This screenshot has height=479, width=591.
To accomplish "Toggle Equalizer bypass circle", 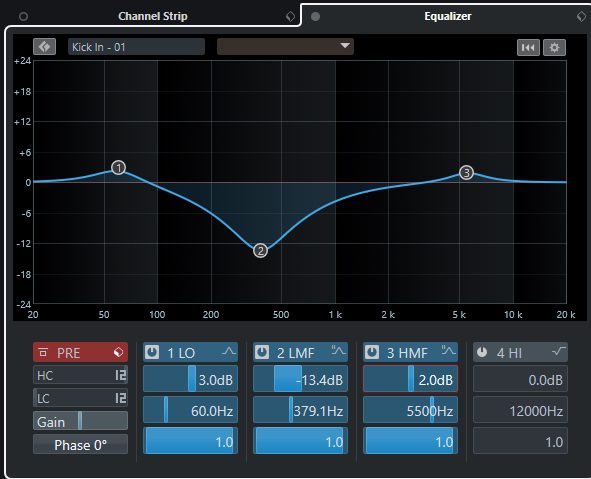I will click(x=316, y=17).
